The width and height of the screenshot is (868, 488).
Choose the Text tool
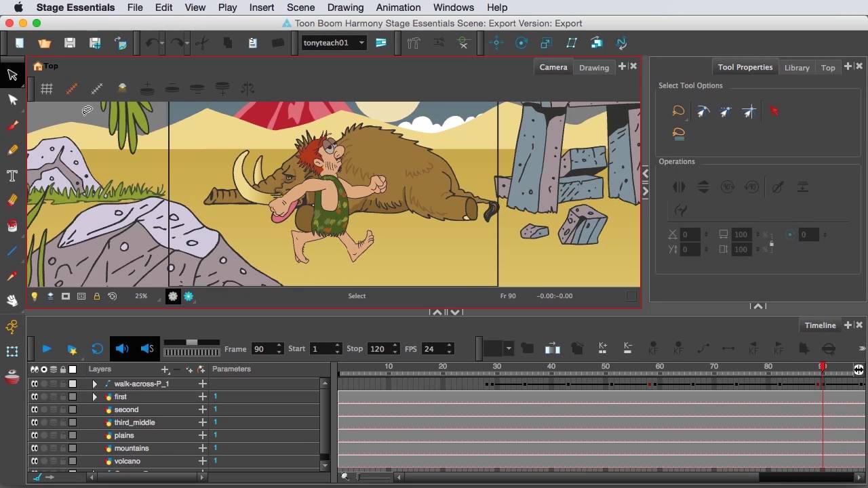tap(12, 176)
